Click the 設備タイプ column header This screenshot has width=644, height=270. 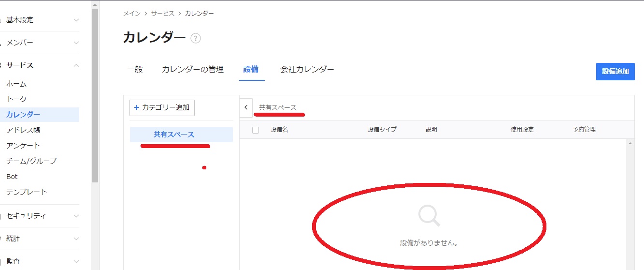coord(382,130)
